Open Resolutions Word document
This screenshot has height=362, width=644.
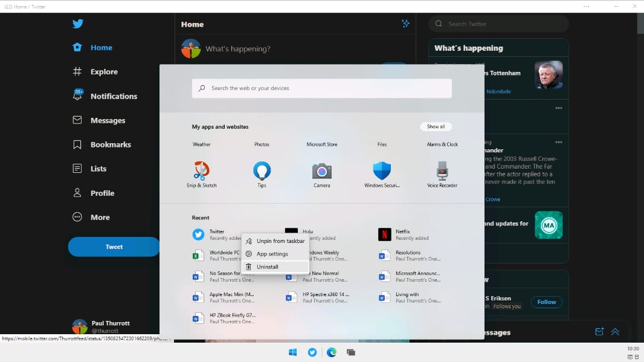pyautogui.click(x=410, y=256)
